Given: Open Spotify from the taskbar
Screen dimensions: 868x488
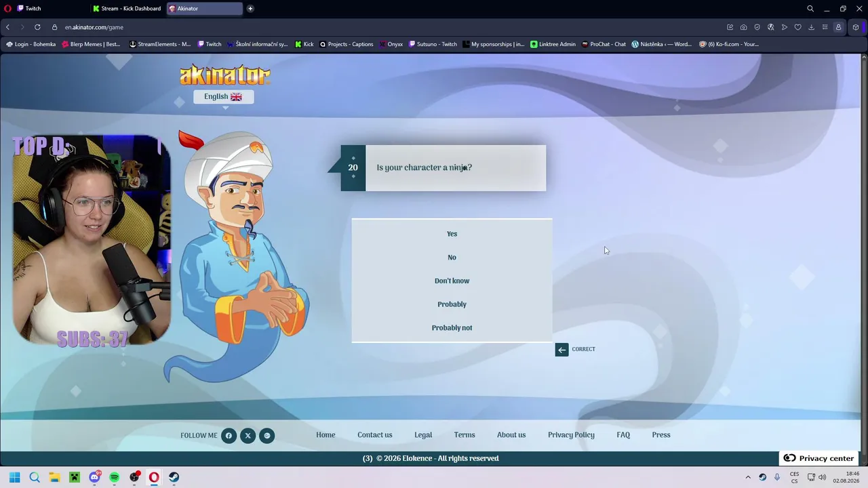Looking at the screenshot, I should point(115,477).
